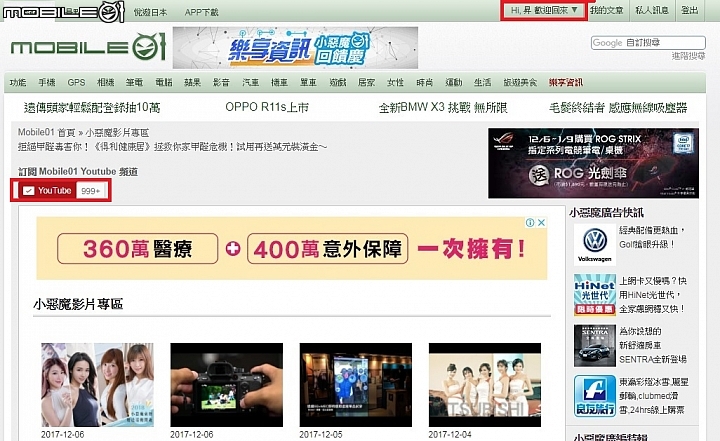The width and height of the screenshot is (720, 441).
Task: Click 登出 to log out
Action: click(x=689, y=10)
